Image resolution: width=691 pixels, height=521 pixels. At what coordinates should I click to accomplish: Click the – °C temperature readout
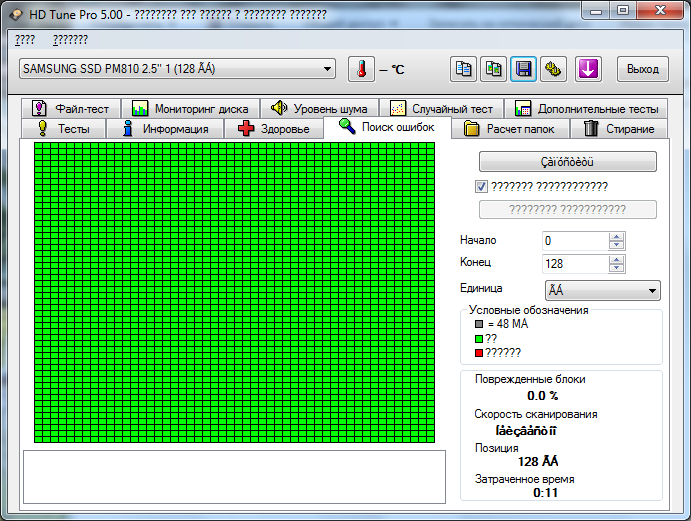point(391,70)
